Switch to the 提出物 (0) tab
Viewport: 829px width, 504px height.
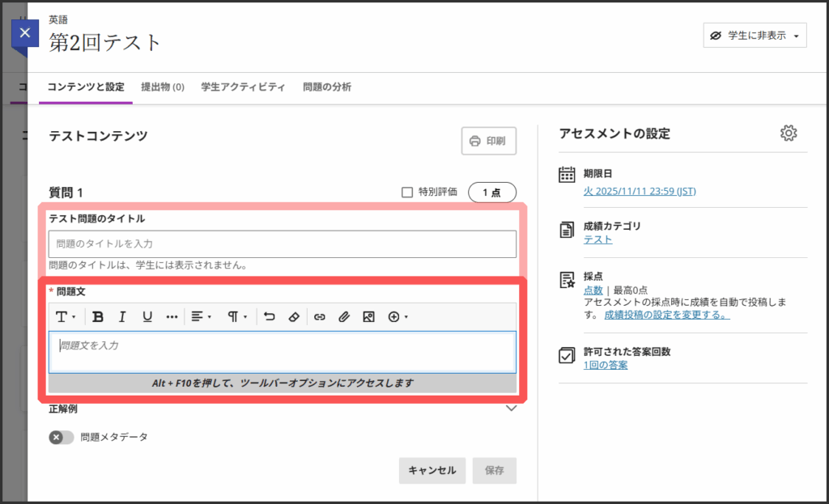163,87
